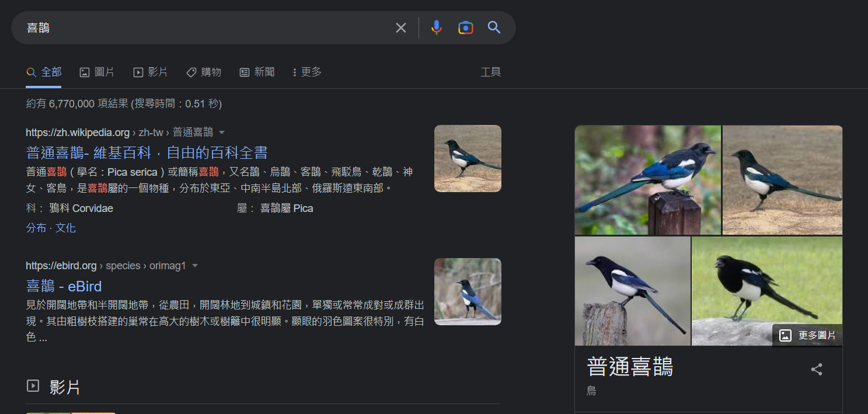Open Google Lens camera search icon
Screen dimensions: 868x414
pyautogui.click(x=465, y=27)
